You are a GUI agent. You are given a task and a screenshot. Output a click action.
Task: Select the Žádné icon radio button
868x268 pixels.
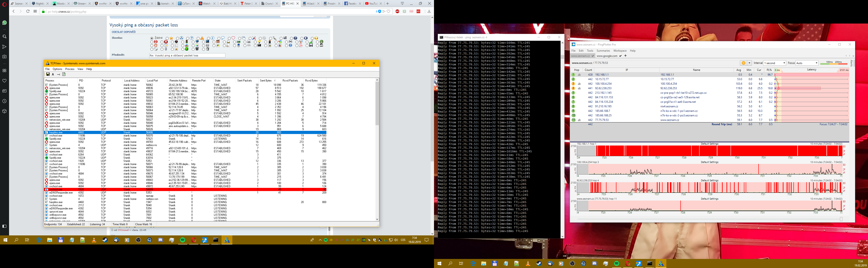click(152, 38)
